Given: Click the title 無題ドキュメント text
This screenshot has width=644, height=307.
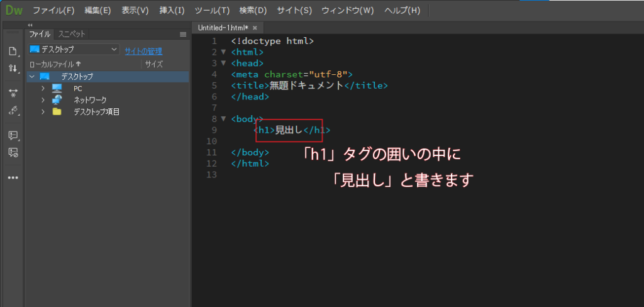Looking at the screenshot, I should (306, 86).
